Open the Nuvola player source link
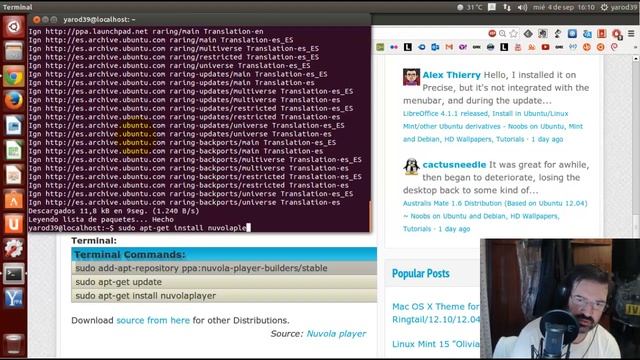 coord(336,334)
